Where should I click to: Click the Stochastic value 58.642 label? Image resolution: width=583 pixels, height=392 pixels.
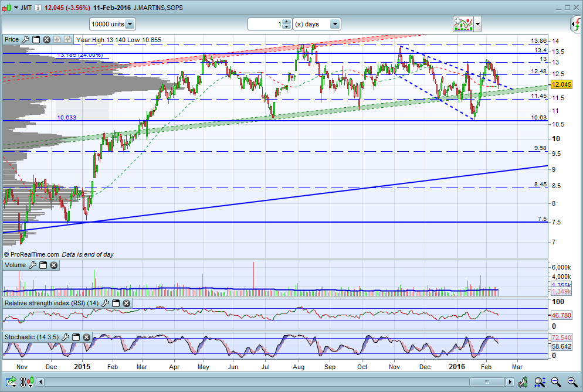tap(561, 346)
